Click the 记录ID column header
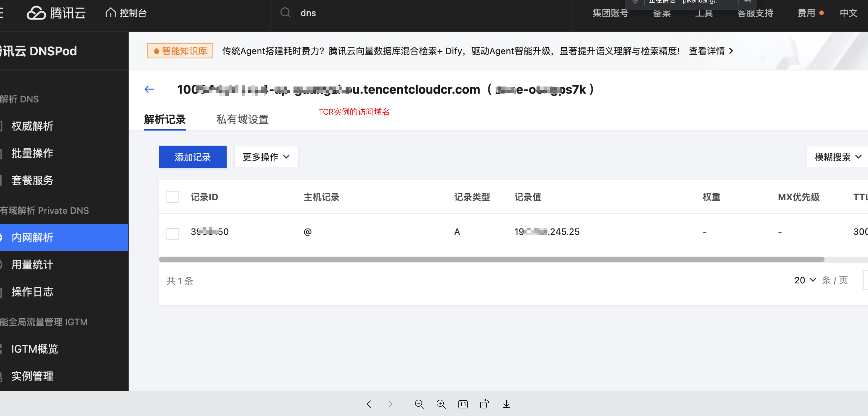Viewport: 868px width, 416px height. (204, 197)
